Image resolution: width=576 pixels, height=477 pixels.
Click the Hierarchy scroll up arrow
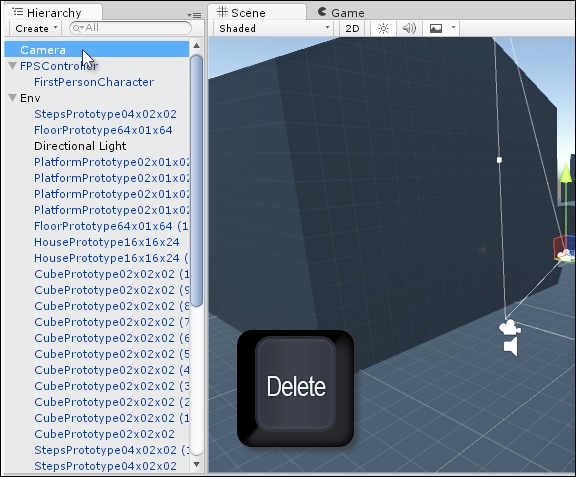coord(197,46)
